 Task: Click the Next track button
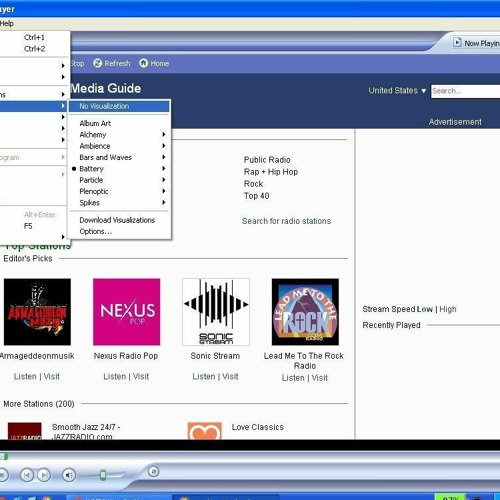pyautogui.click(x=44, y=475)
